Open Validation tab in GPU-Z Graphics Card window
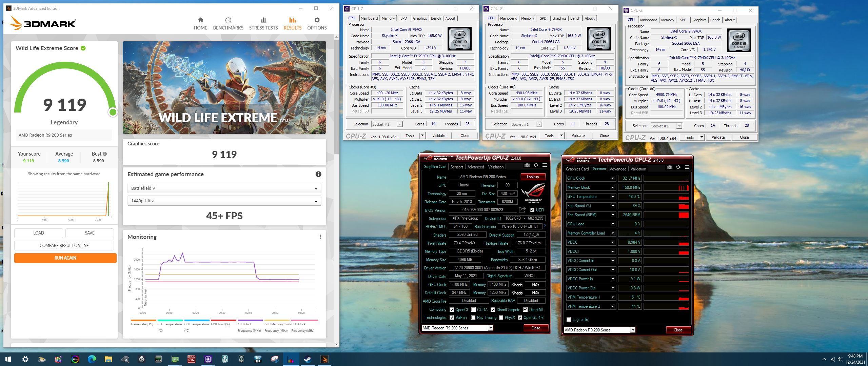Screen dimensions: 868x366 pos(496,167)
